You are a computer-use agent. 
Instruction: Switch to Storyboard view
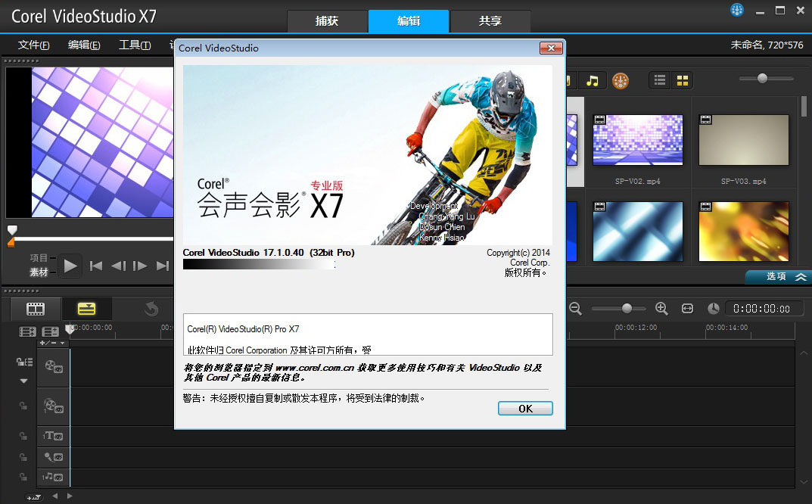[36, 310]
